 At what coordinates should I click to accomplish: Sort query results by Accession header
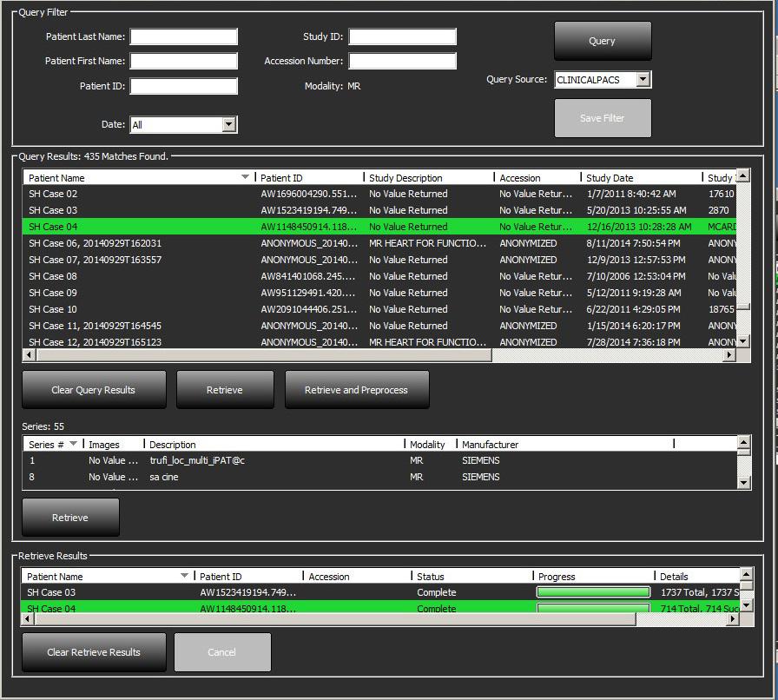tap(537, 178)
